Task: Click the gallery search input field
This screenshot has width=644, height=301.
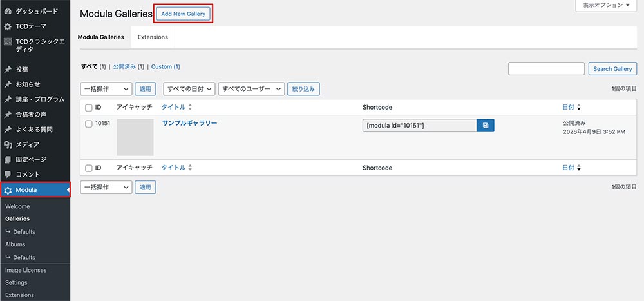Action: (545, 69)
